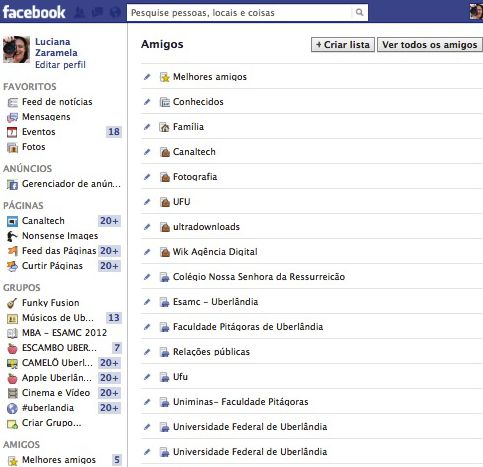Click the GRUPOS section header
This screenshot has height=467, width=483.
click(22, 288)
